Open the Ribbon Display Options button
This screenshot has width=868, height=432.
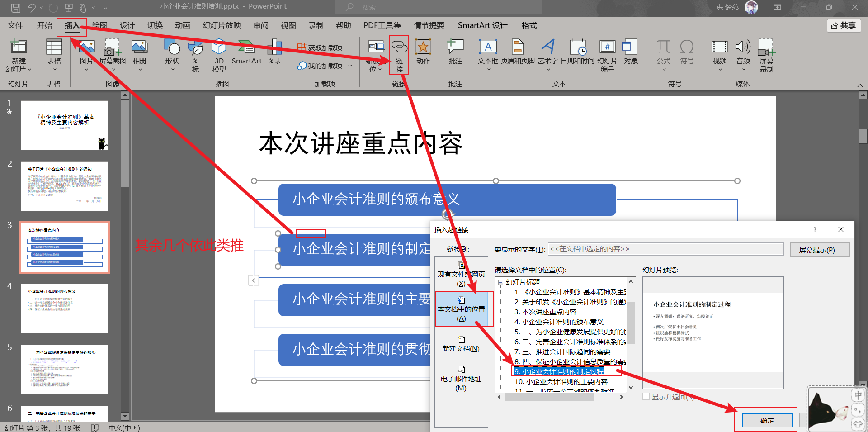tap(777, 7)
